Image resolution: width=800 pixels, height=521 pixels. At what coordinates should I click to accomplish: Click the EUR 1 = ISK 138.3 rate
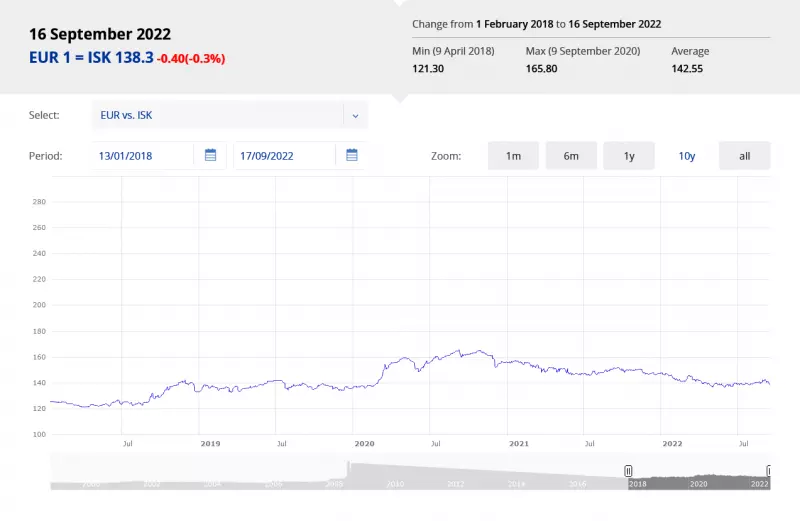[x=91, y=58]
